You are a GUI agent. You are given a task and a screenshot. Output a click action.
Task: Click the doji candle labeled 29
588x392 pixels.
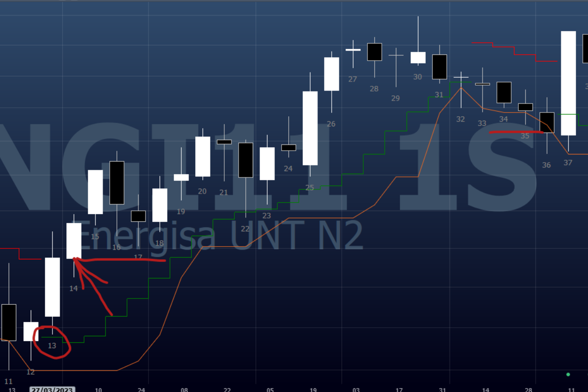pos(396,55)
